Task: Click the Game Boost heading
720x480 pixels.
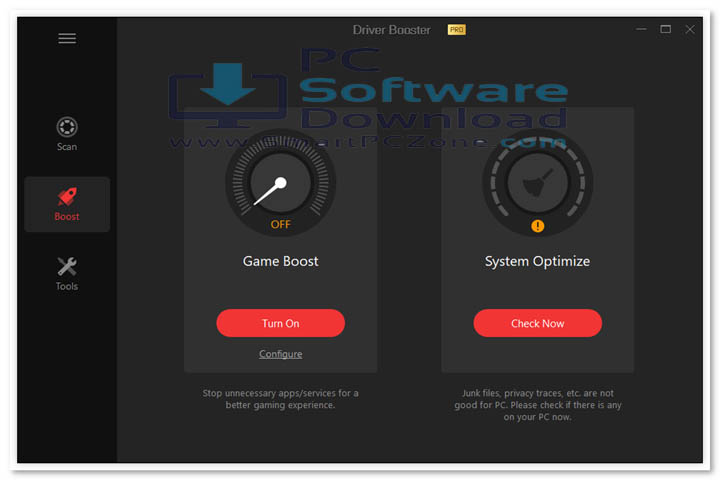Action: click(281, 261)
